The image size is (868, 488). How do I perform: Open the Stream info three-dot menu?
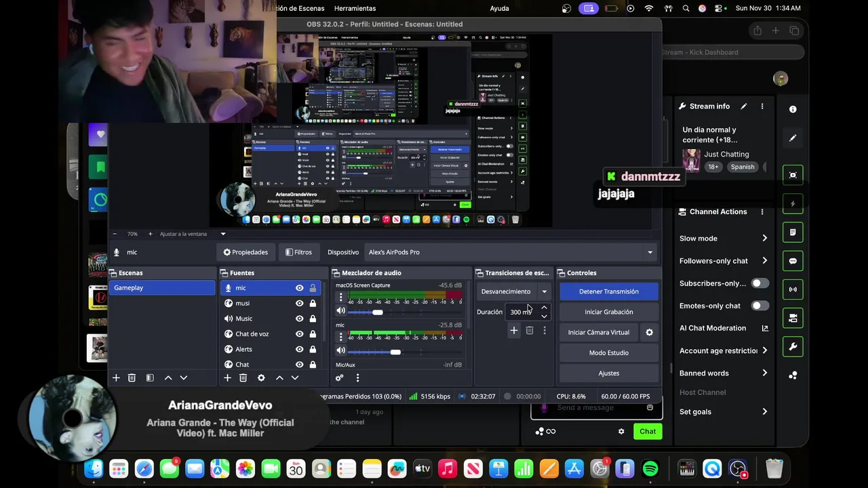(x=762, y=106)
